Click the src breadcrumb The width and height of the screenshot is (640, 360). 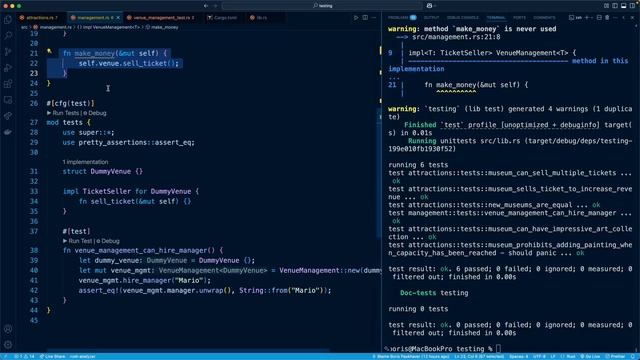click(24, 27)
